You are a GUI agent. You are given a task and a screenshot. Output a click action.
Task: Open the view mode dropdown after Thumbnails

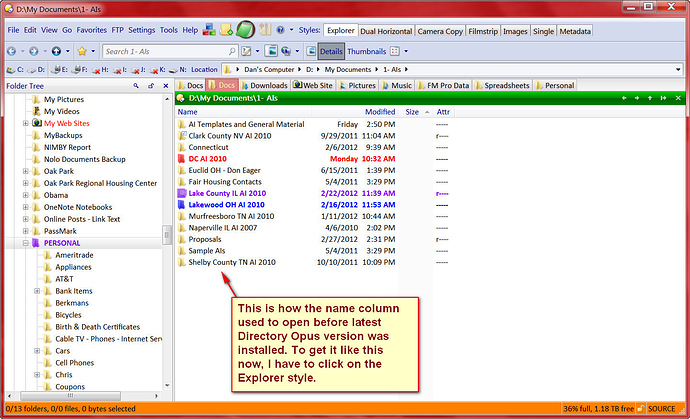pos(406,51)
